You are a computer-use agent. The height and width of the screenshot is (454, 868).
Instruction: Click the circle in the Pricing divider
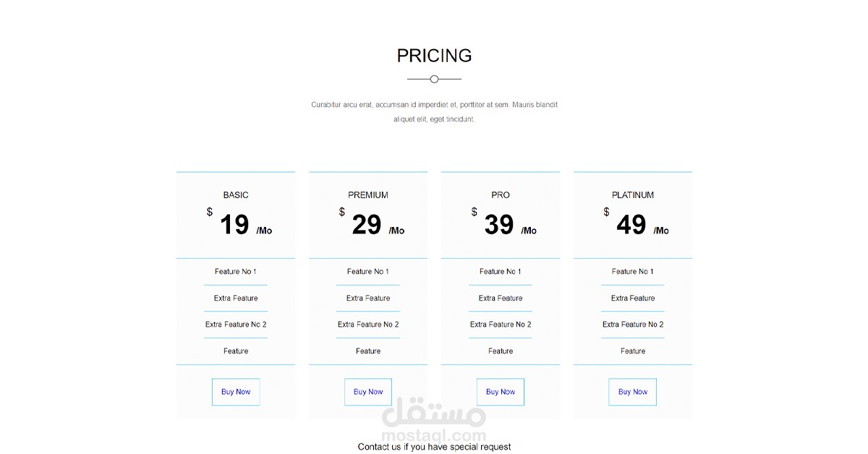pos(434,79)
